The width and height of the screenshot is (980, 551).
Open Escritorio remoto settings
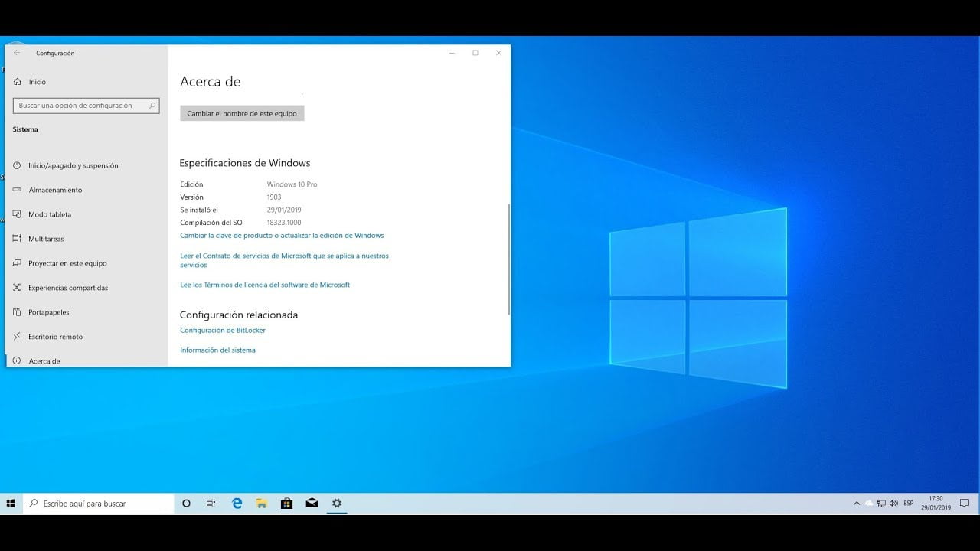(x=55, y=337)
